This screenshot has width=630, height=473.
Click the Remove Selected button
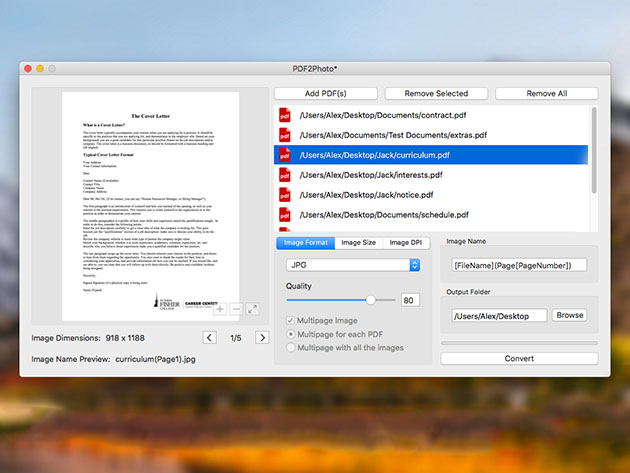click(x=436, y=93)
